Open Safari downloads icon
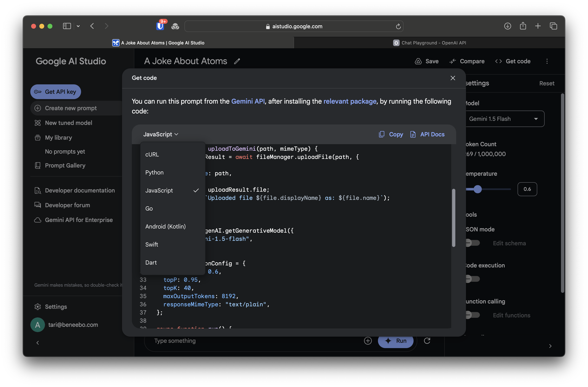Image resolution: width=588 pixels, height=387 pixels. (508, 26)
